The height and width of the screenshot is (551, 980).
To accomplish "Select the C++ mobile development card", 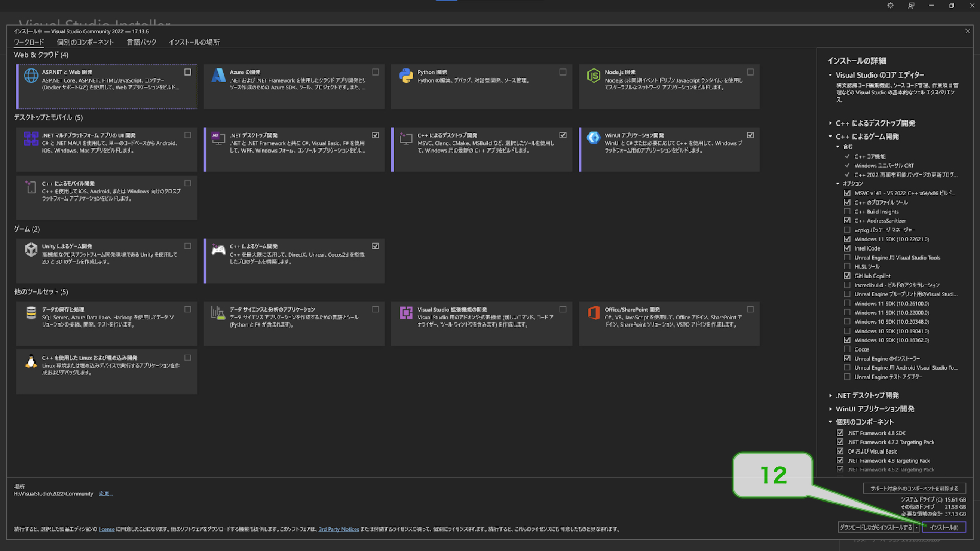I will click(107, 197).
